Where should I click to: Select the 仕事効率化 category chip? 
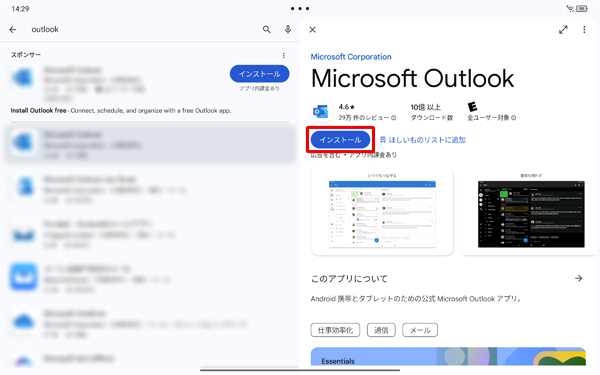point(335,330)
